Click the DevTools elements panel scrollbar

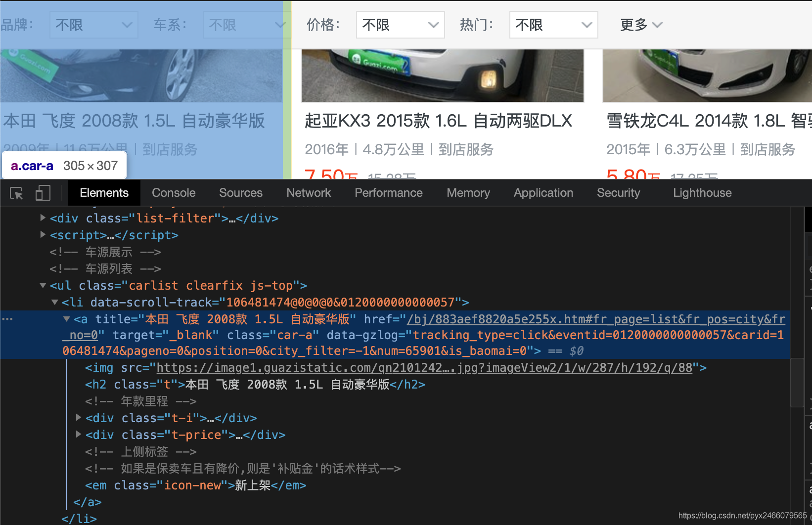tap(797, 383)
